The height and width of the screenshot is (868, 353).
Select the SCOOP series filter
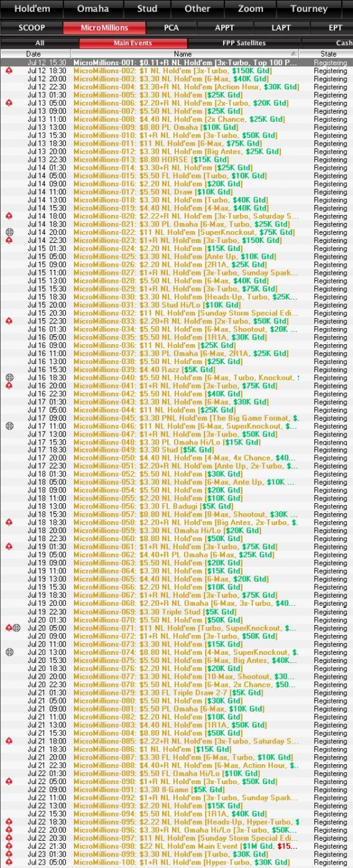(32, 28)
